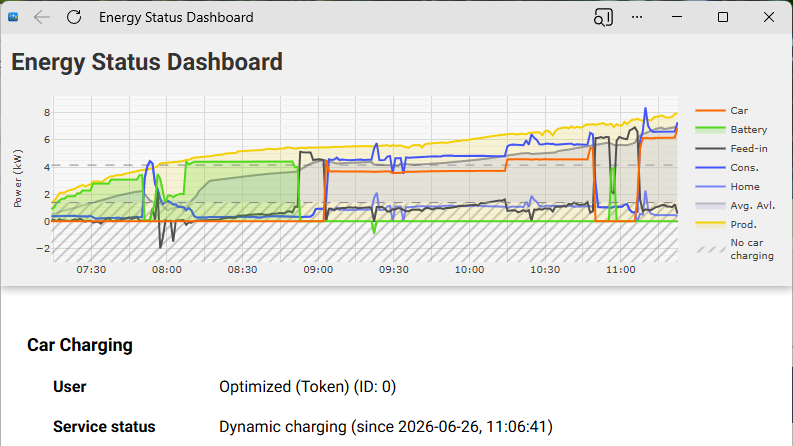Click the 09:00 time axis label
Image resolution: width=793 pixels, height=446 pixels.
pos(318,270)
